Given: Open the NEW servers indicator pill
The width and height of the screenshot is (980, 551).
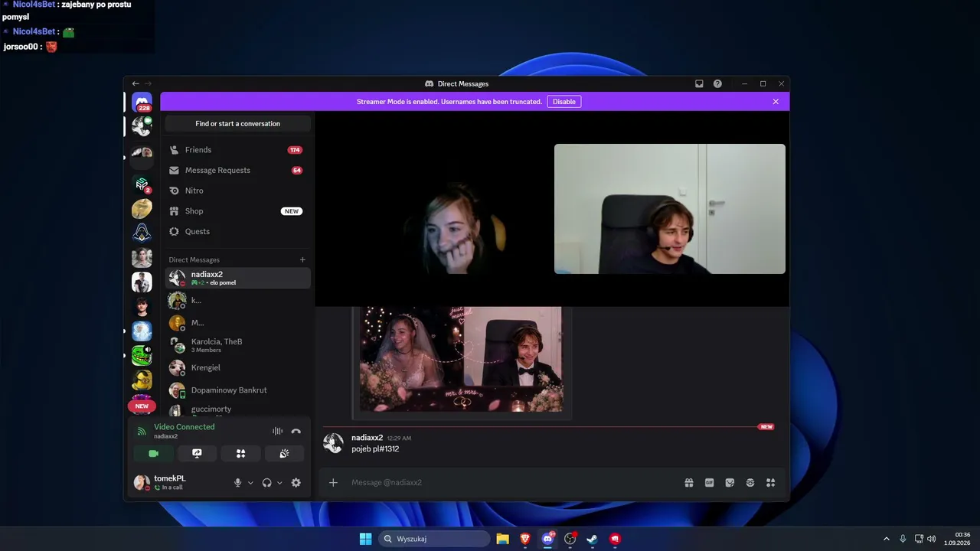Looking at the screenshot, I should pos(142,406).
